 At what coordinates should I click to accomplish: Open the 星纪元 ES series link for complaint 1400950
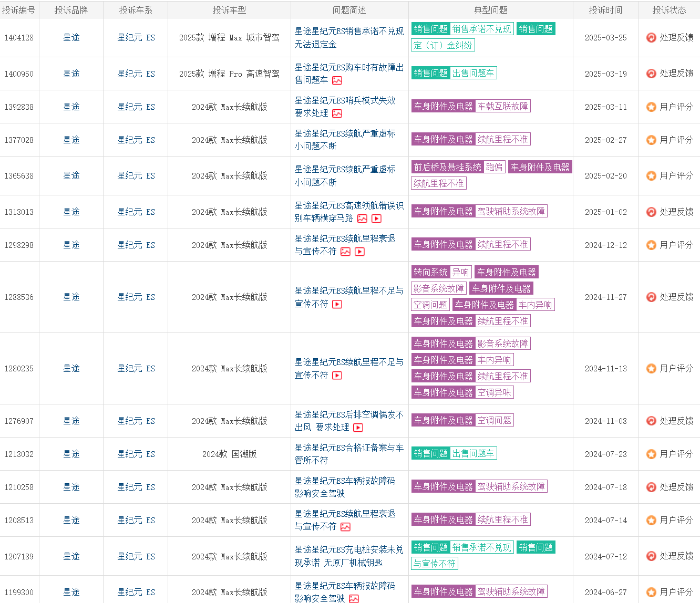[135, 74]
